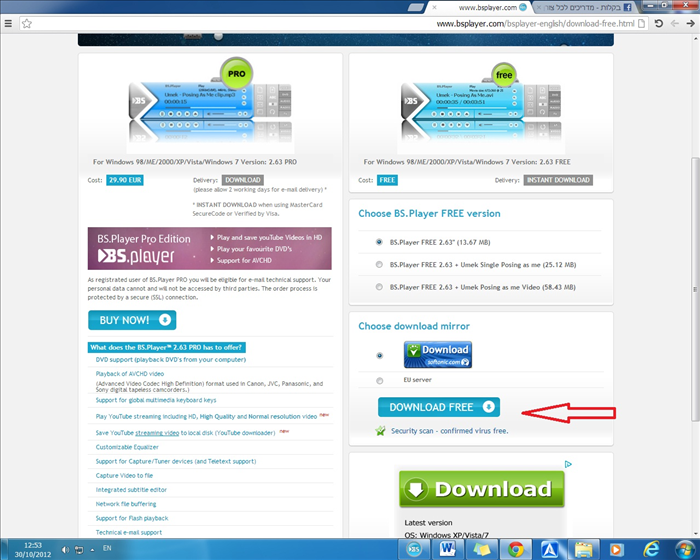Click the green PRO badge
The width and height of the screenshot is (700, 560).
(237, 73)
